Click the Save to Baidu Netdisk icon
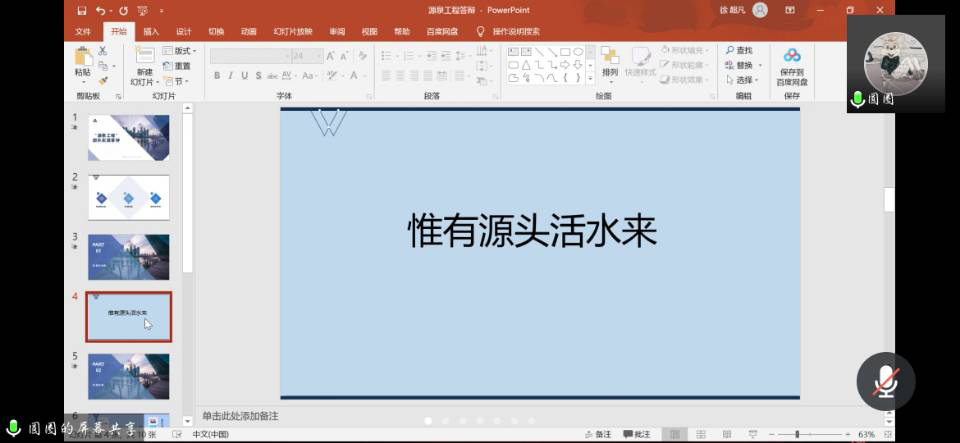 [x=792, y=62]
